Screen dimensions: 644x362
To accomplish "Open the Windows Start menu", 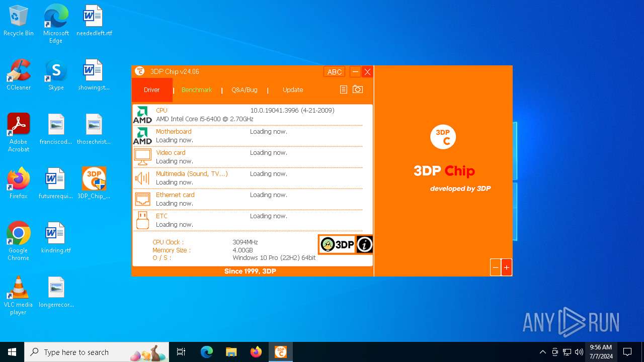I will (12, 352).
